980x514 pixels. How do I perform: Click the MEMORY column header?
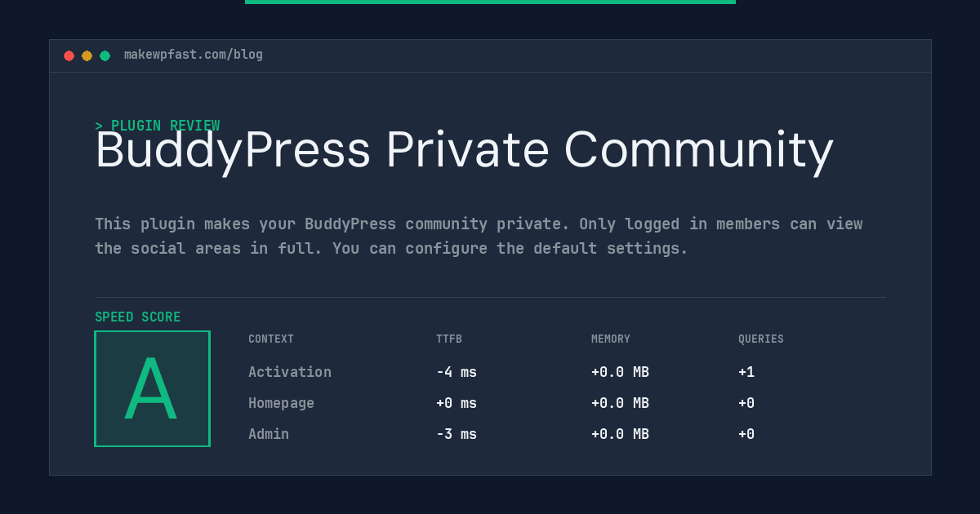coord(611,339)
